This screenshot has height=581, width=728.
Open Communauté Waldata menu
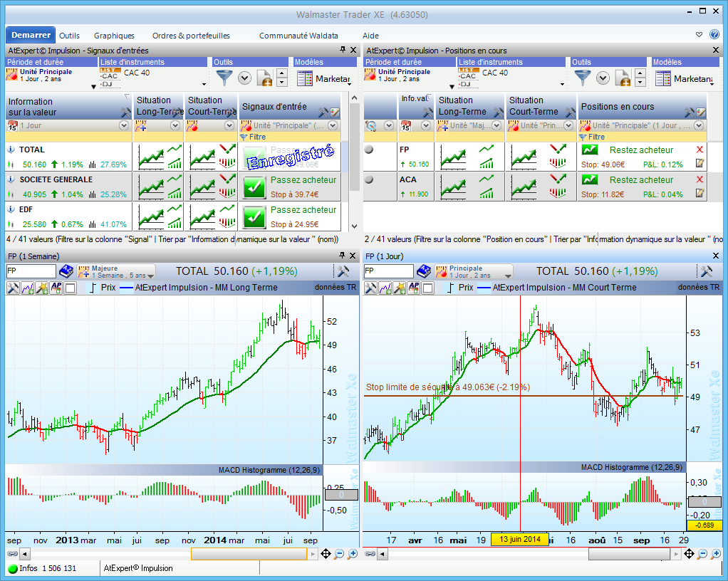[x=298, y=36]
